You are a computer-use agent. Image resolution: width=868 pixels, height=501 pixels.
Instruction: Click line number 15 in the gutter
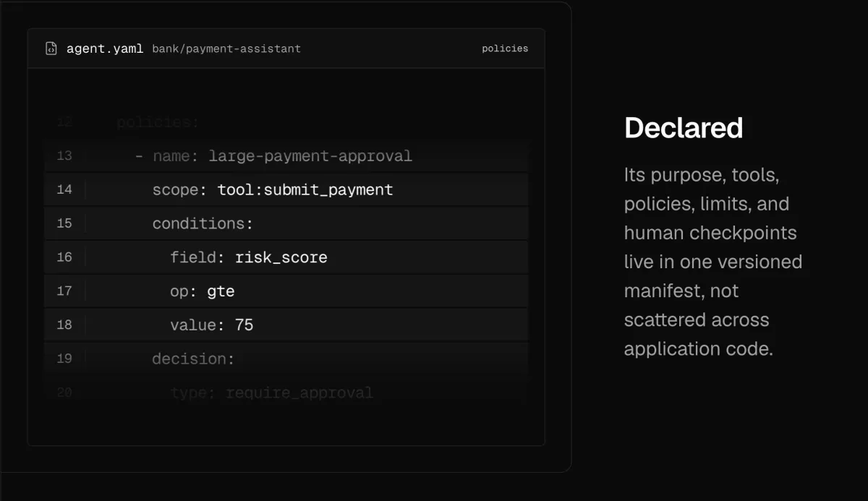(64, 223)
